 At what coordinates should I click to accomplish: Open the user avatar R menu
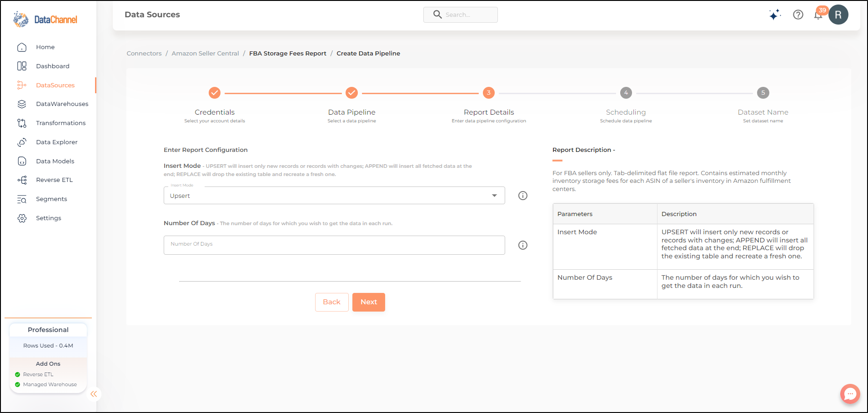(x=838, y=15)
